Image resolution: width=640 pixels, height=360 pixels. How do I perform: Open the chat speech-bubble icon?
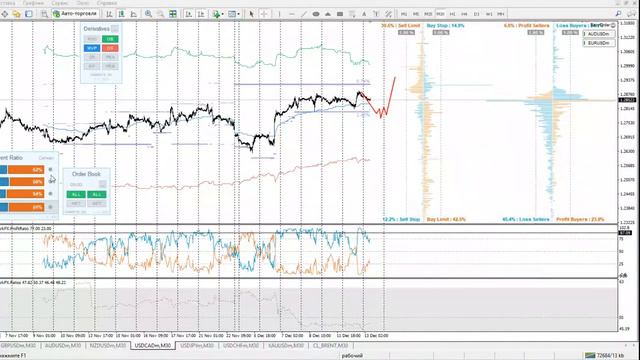click(x=631, y=14)
